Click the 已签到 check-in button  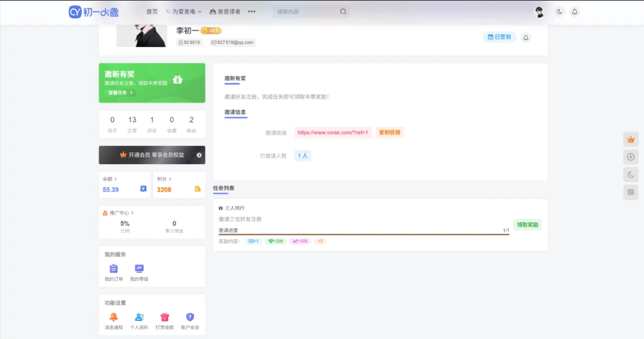pos(499,37)
